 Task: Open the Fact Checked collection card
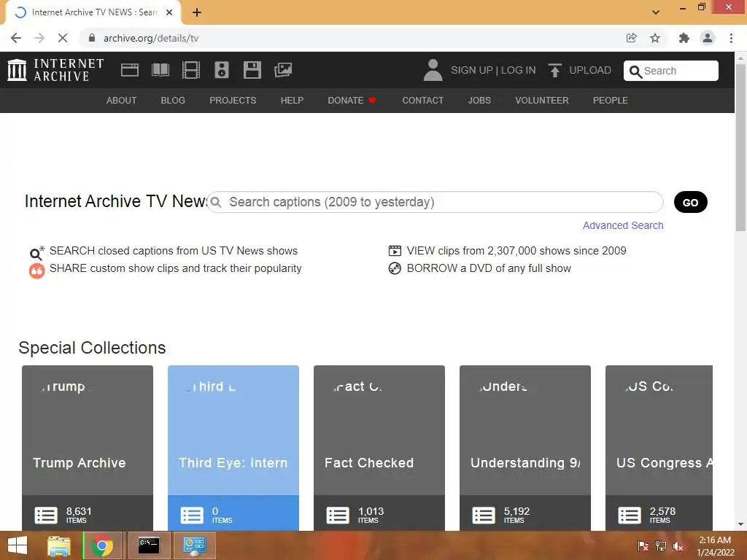pyautogui.click(x=379, y=448)
